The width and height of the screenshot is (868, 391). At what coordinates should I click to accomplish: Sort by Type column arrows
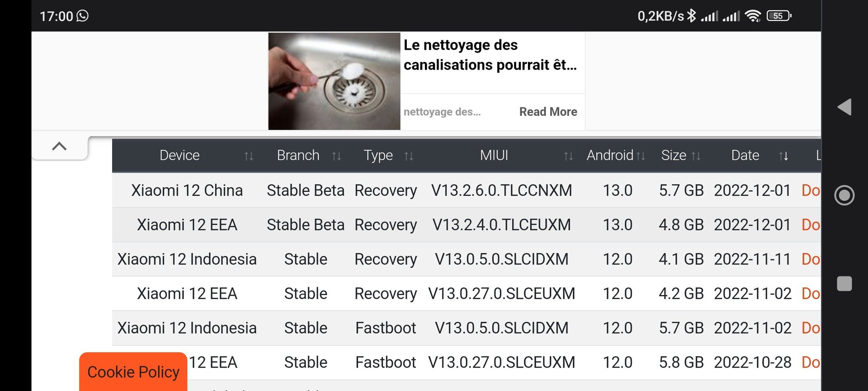[x=409, y=156]
